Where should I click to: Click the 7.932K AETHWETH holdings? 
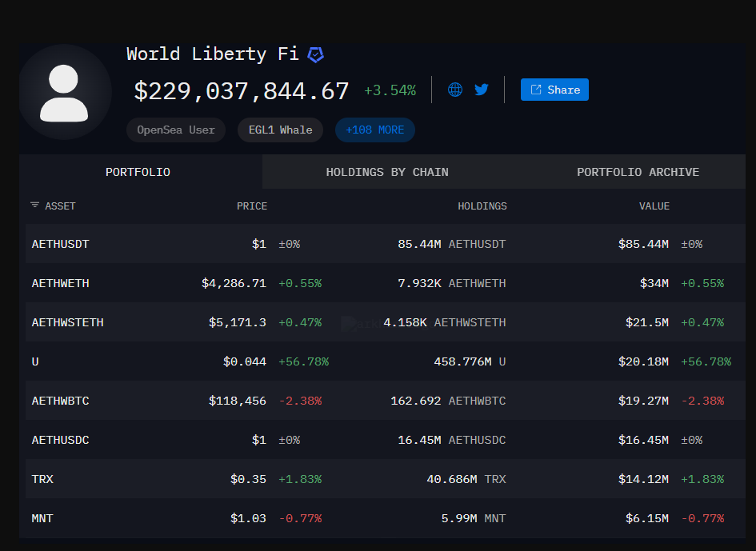[x=452, y=283]
